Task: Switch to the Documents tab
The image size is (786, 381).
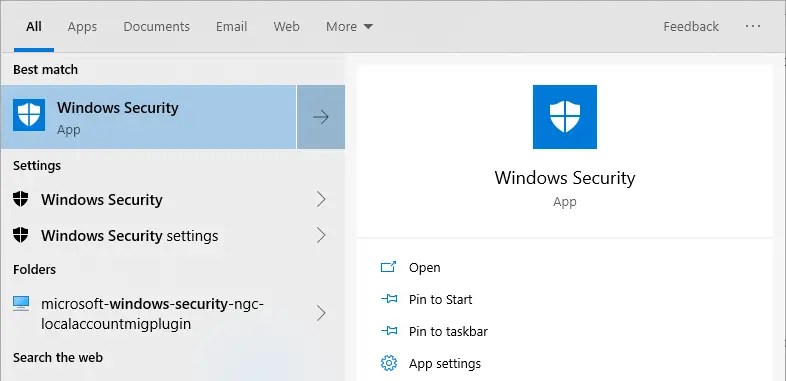Action: click(x=156, y=27)
